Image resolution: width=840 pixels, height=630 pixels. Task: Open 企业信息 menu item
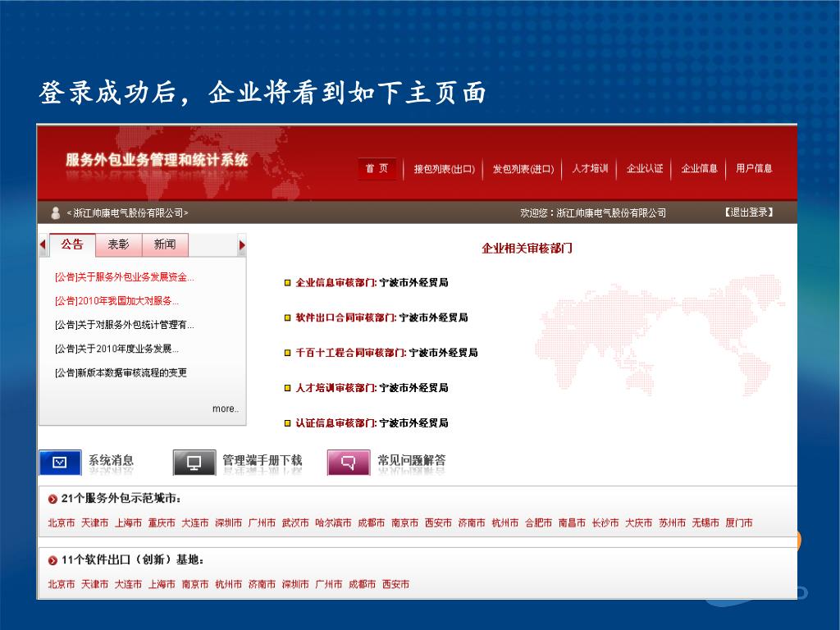tap(699, 168)
